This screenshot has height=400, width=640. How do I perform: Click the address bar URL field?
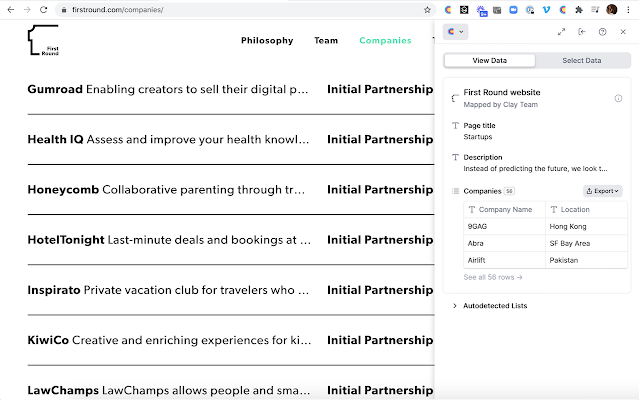click(x=245, y=10)
